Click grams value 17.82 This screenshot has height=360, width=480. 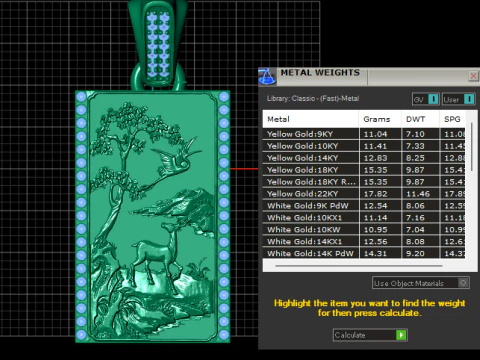tap(375, 194)
